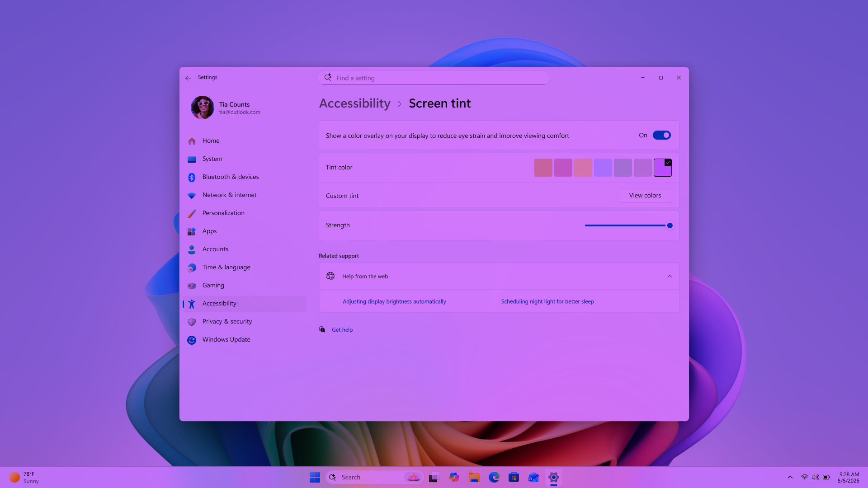
Task: Go to Personalization settings
Action: (244, 213)
